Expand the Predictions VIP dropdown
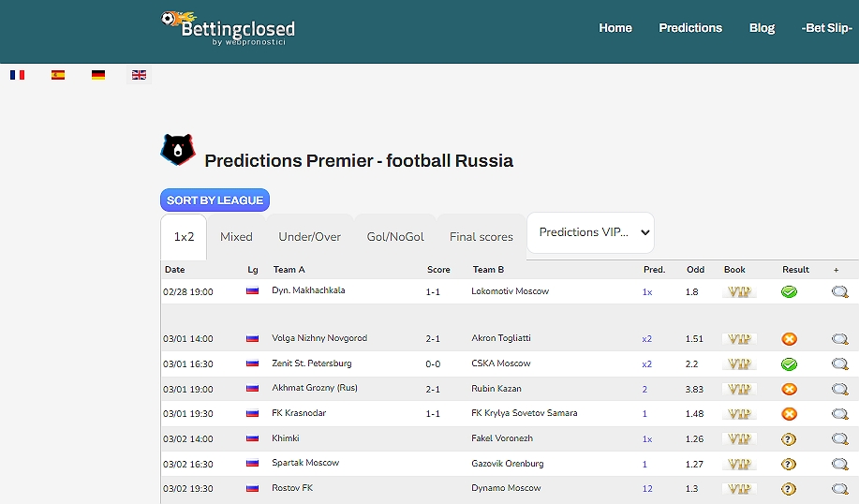 point(590,232)
